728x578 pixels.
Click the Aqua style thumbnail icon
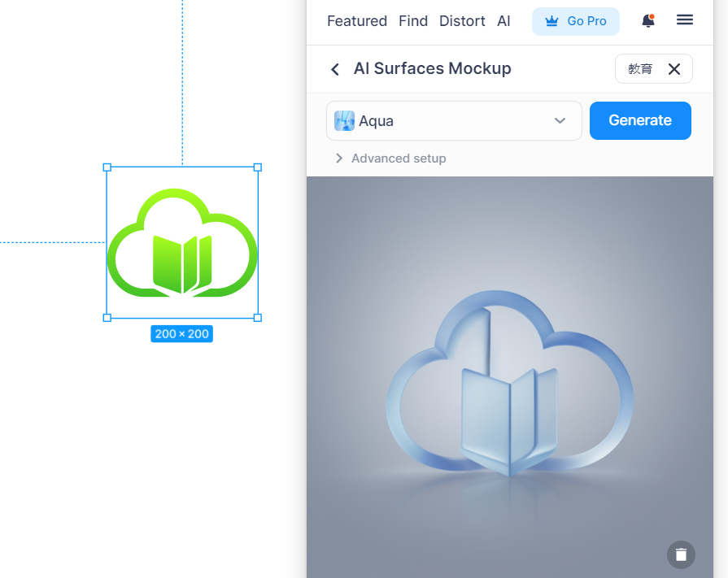[x=344, y=121]
